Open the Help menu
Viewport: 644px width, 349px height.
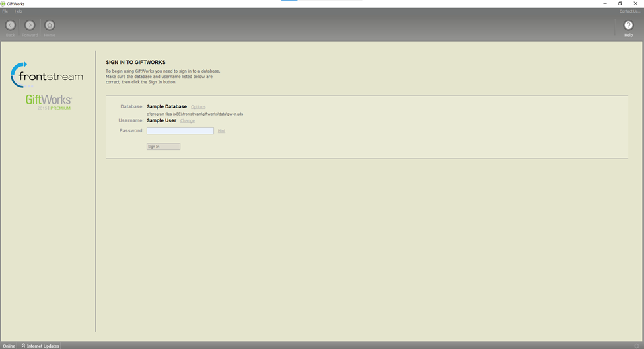pyautogui.click(x=18, y=11)
